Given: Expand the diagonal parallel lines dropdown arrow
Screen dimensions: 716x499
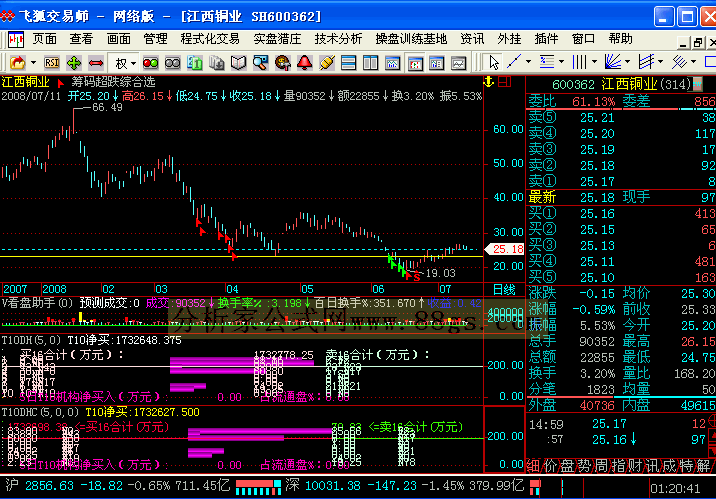Looking at the screenshot, I should tap(694, 61).
